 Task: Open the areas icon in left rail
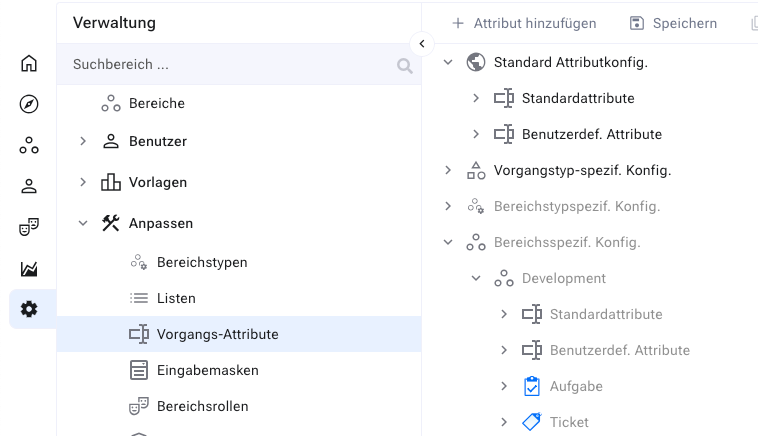click(x=29, y=146)
